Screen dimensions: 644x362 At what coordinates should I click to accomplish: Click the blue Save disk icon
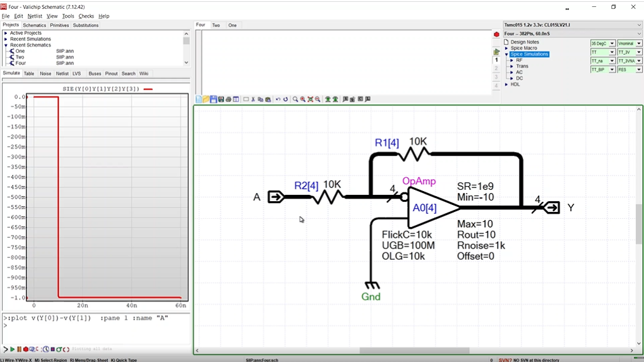(x=213, y=100)
